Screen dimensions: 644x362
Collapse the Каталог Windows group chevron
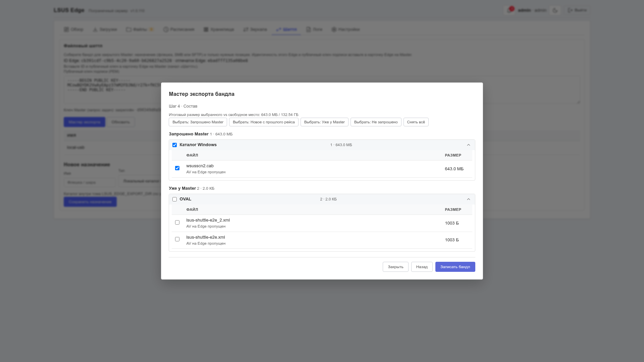(469, 145)
